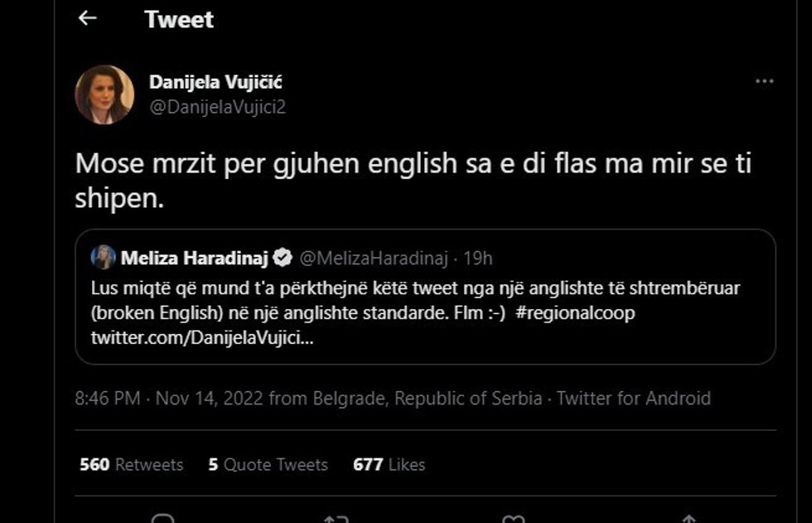This screenshot has width=812, height=523.
Task: Open the quoted tweet's 19h timestamp
Action: [477, 259]
